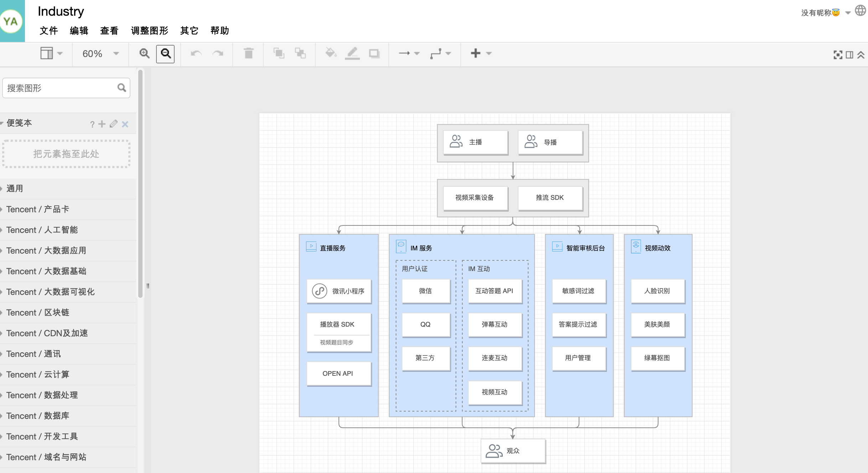Select the 导播 node in diagram
868x473 pixels.
click(551, 142)
